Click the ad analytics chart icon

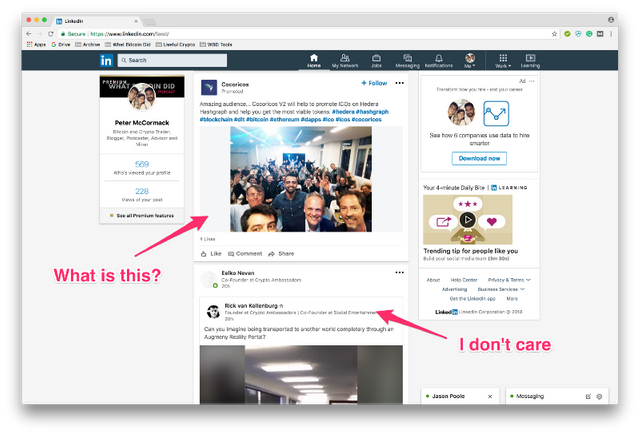click(496, 113)
